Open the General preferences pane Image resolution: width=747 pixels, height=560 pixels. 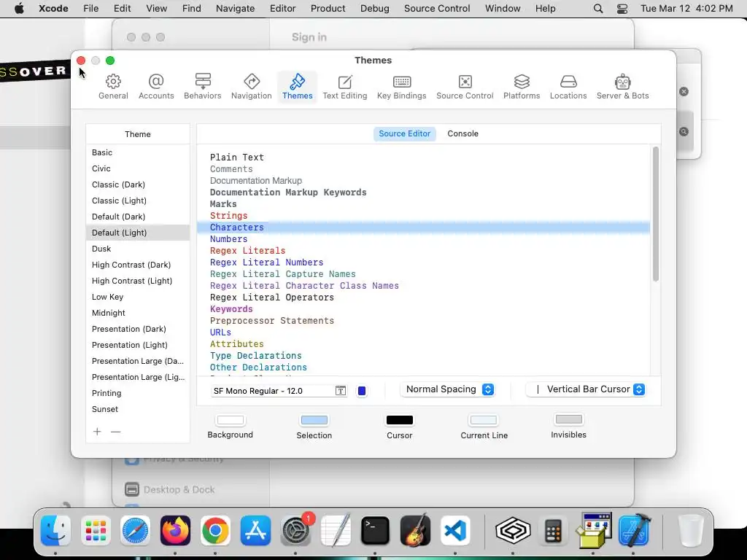(113, 87)
